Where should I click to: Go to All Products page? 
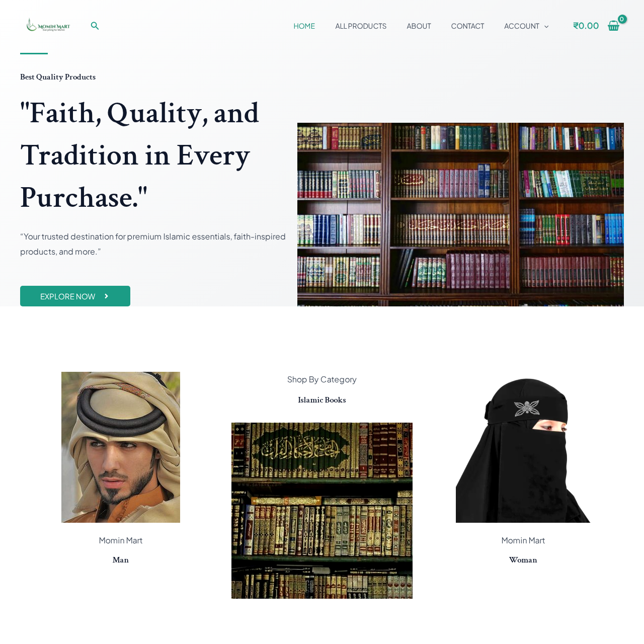pyautogui.click(x=361, y=26)
